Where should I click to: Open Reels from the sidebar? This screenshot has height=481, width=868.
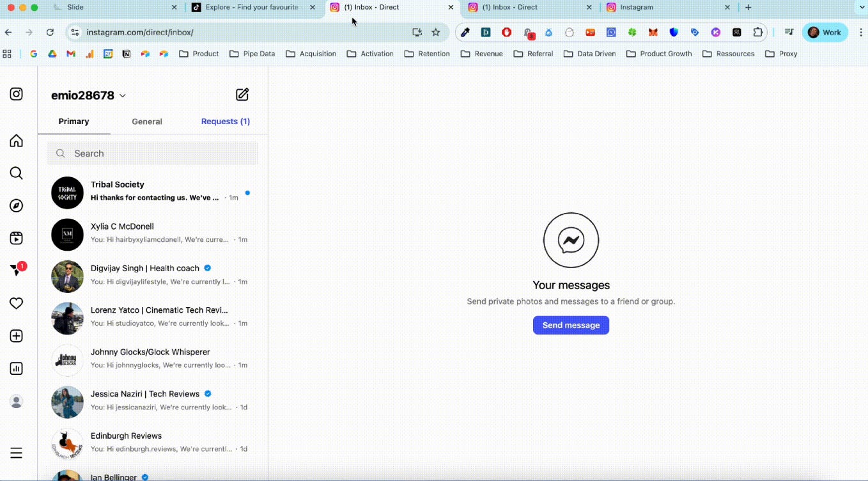coord(17,239)
